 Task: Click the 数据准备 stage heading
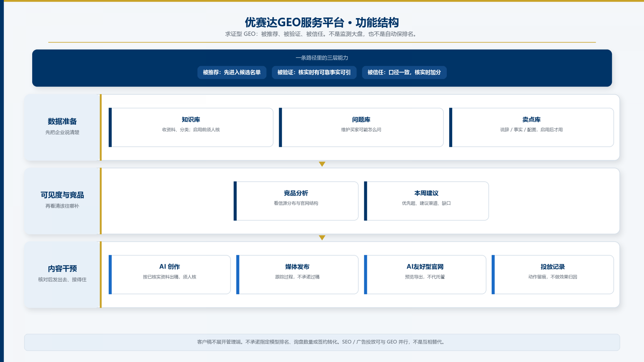point(62,121)
